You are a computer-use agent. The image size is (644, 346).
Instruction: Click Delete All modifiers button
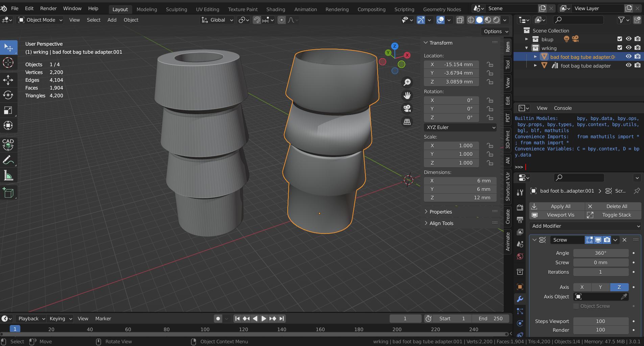pos(613,206)
